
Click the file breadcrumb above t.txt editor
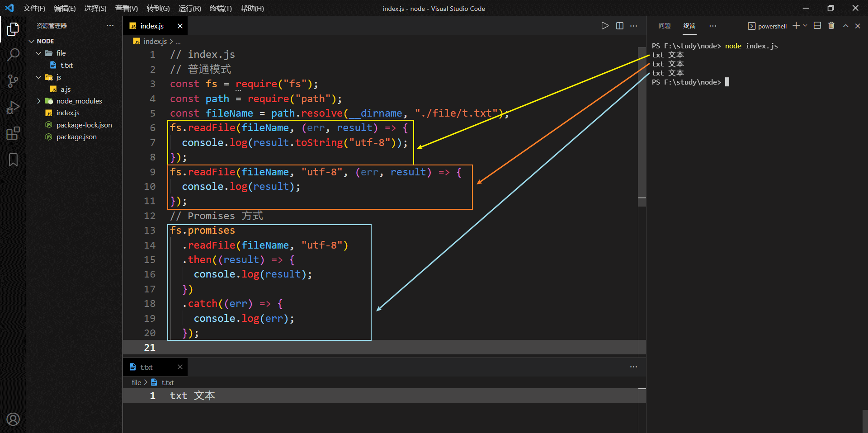coord(137,382)
